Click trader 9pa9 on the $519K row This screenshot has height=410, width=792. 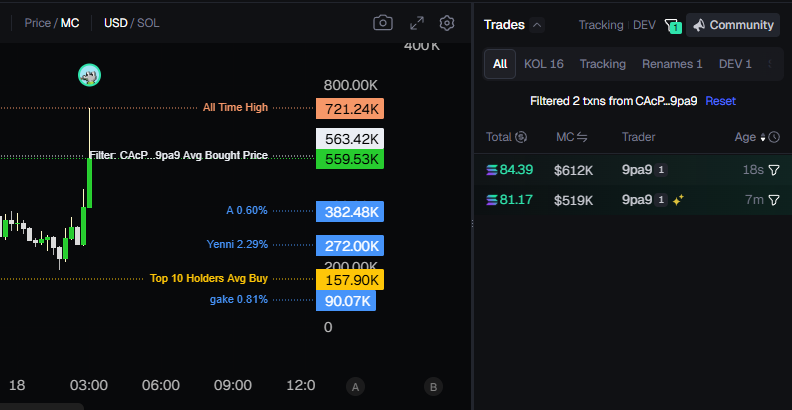[637, 200]
